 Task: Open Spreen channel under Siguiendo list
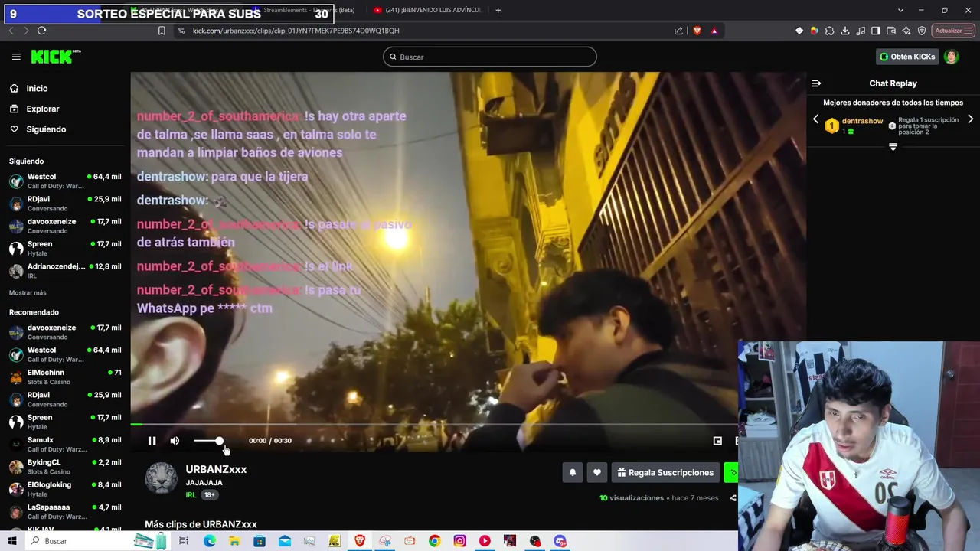65,248
